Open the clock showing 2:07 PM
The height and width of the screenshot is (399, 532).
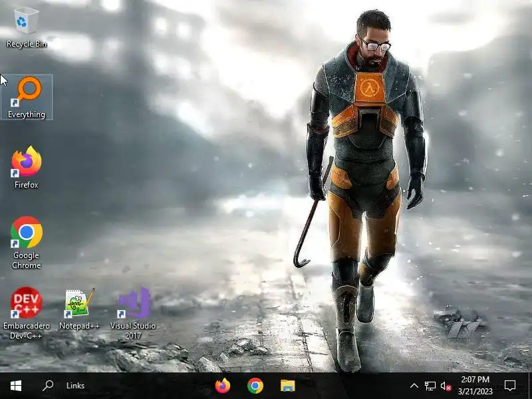tap(475, 386)
